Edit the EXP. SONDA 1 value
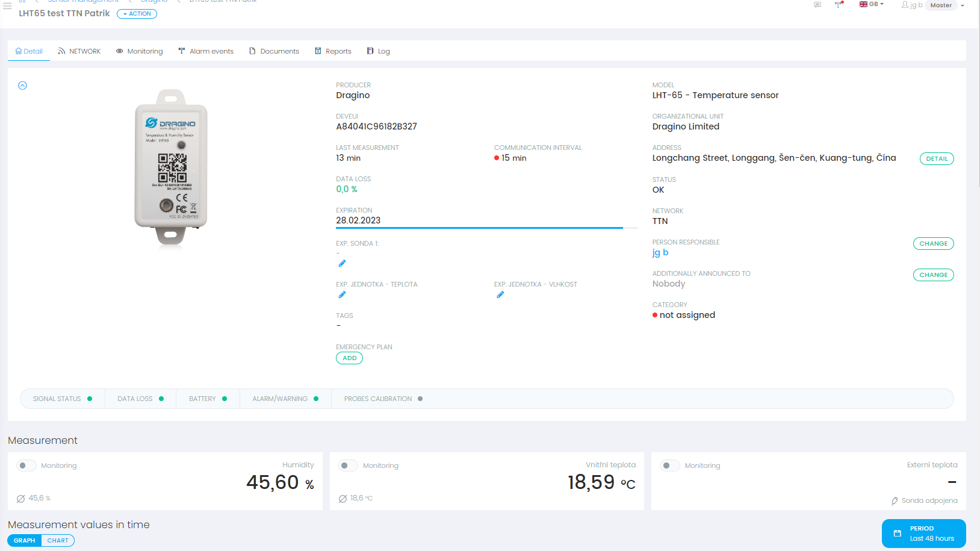The height and width of the screenshot is (551, 980). coord(342,263)
